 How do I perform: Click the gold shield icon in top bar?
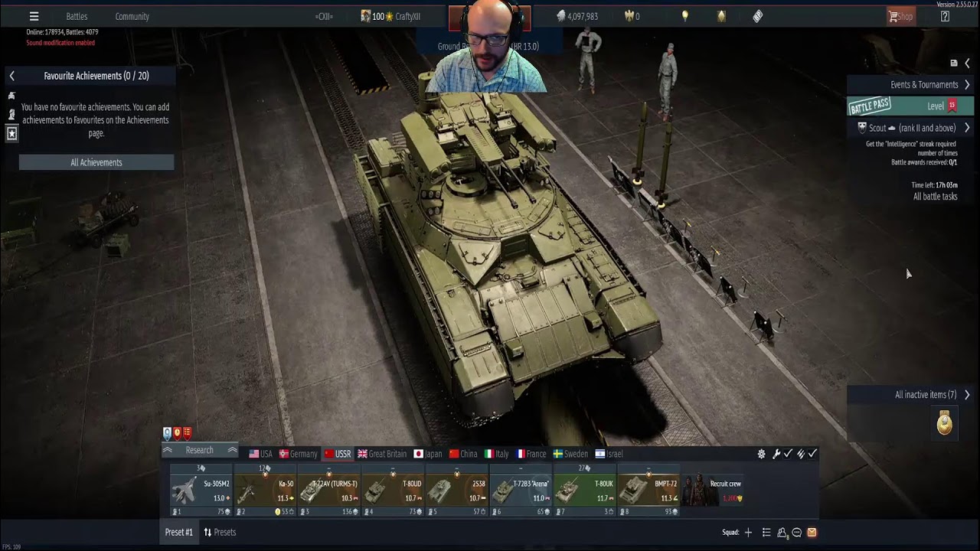pyautogui.click(x=720, y=16)
